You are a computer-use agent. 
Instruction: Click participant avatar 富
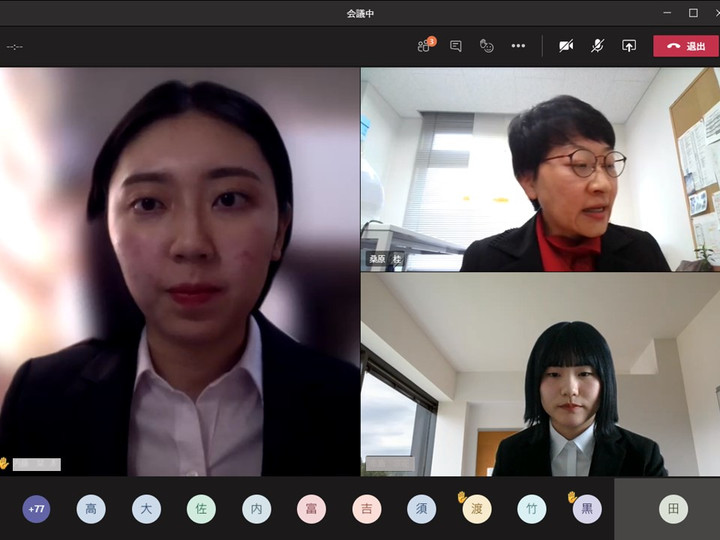click(x=311, y=509)
